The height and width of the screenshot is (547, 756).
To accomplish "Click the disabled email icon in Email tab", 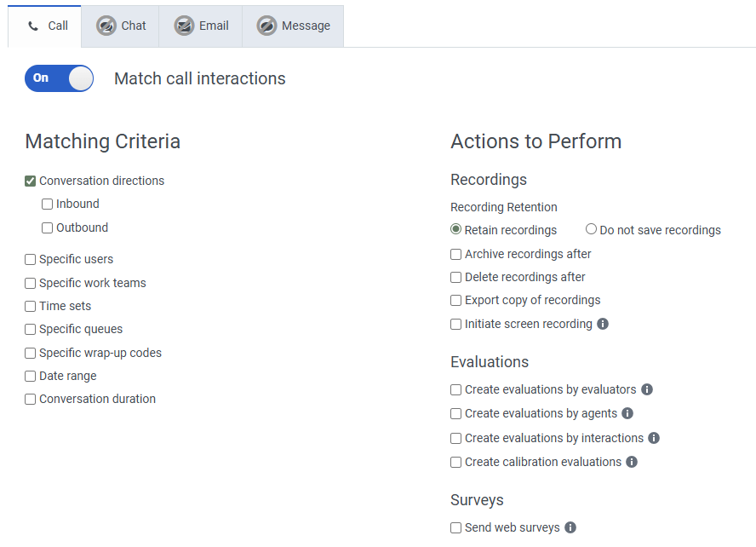I will pyautogui.click(x=184, y=26).
